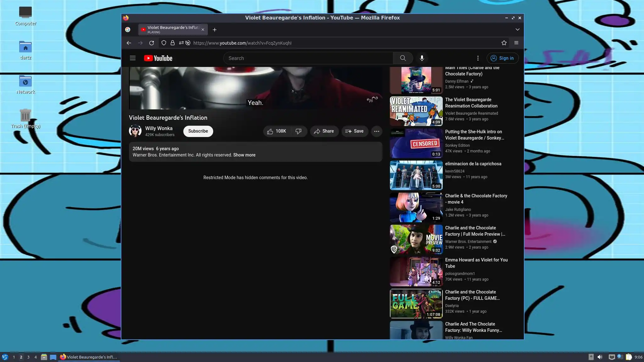Open Firefox list all tabs dropdown
This screenshot has width=644, height=362.
tap(517, 30)
